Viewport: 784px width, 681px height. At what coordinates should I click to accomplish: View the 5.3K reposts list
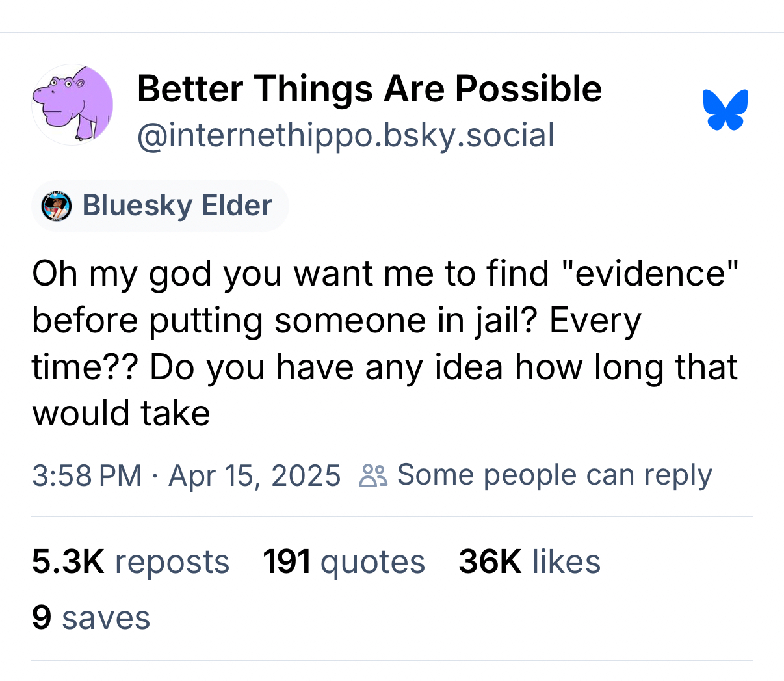click(x=130, y=561)
